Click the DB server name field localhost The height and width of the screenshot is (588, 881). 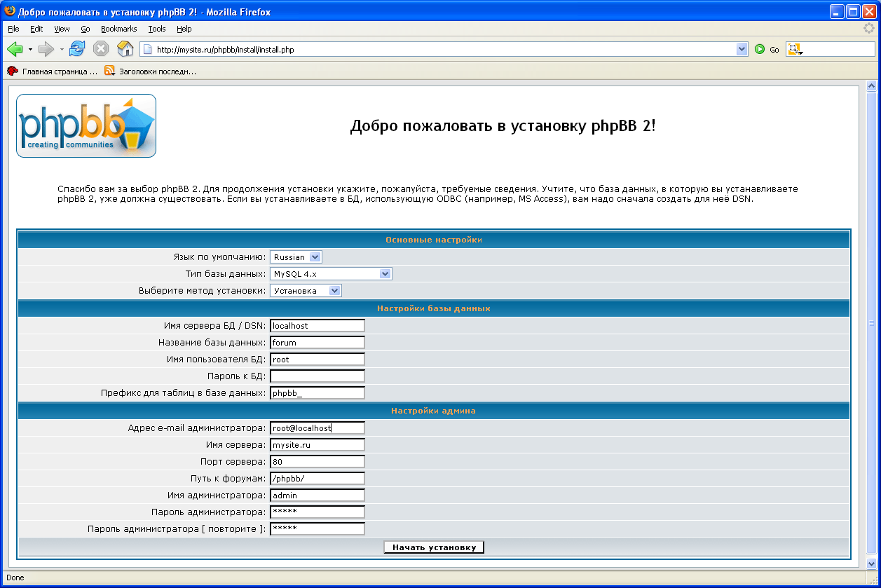click(317, 325)
